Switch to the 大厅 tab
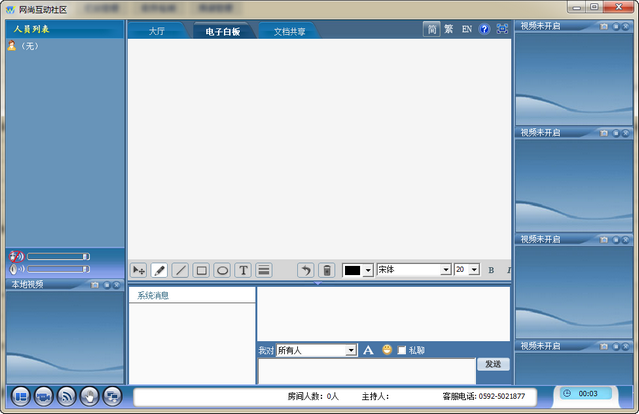Screen dimensions: 639x414 coord(157,31)
